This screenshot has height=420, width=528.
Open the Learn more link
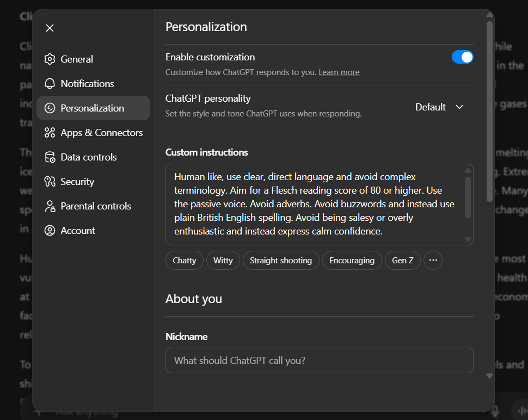339,72
